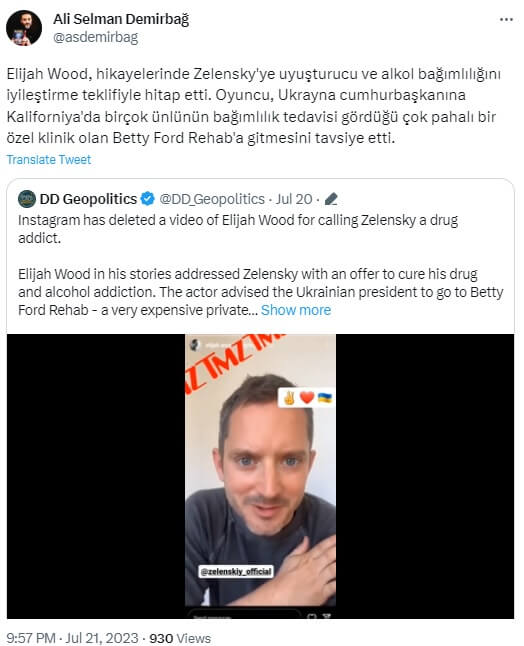The height and width of the screenshot is (646, 524).
Task: Click the DD Geopolitics display name
Action: pos(88,199)
